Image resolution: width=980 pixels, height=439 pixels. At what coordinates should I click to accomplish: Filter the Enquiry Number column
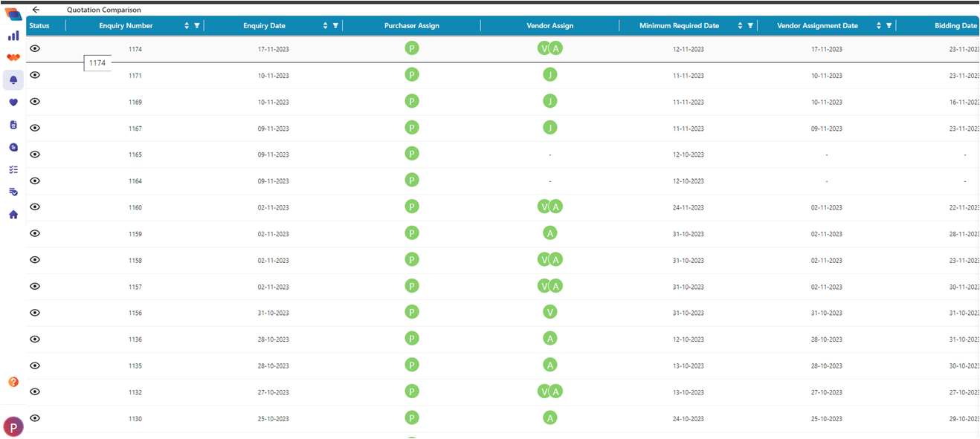tap(197, 25)
